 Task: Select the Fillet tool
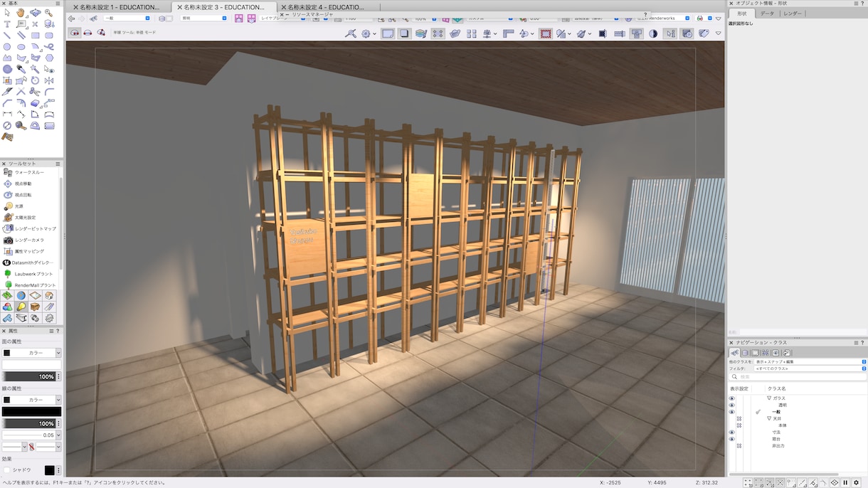click(49, 91)
